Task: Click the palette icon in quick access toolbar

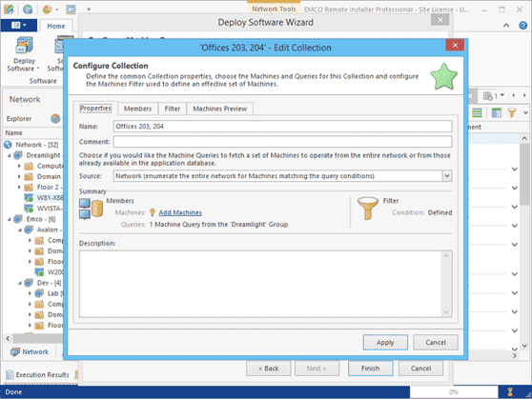Action: click(x=47, y=10)
